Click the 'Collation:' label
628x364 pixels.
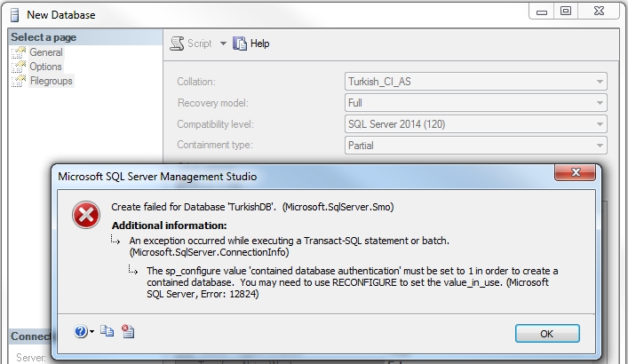pyautogui.click(x=196, y=82)
